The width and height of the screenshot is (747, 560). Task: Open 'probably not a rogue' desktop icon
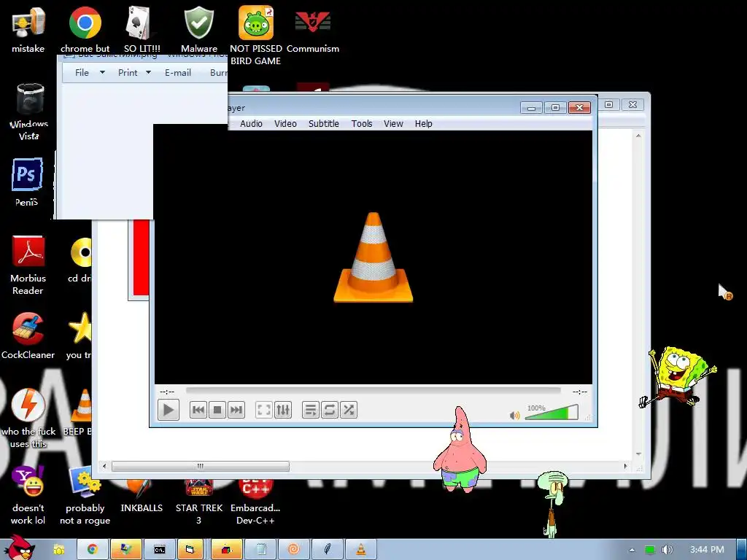tap(85, 495)
